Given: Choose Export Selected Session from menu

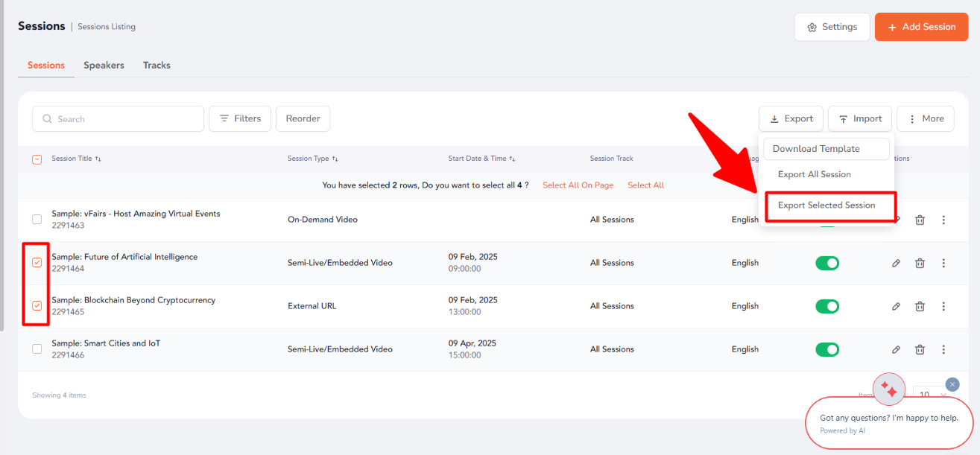Looking at the screenshot, I should [x=826, y=206].
